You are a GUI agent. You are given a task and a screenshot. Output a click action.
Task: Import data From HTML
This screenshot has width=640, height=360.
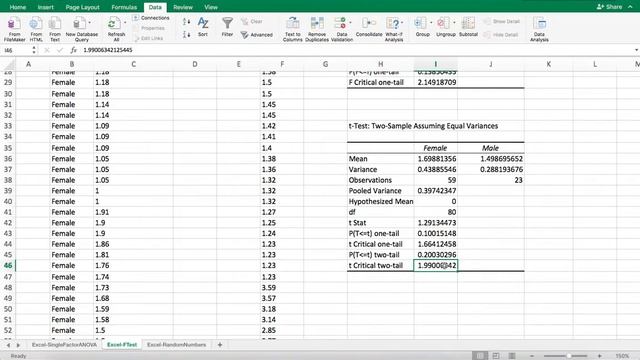coord(36,29)
